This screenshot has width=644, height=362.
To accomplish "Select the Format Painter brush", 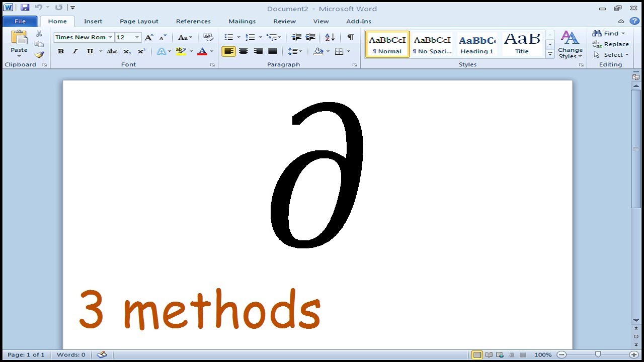I will (x=39, y=55).
